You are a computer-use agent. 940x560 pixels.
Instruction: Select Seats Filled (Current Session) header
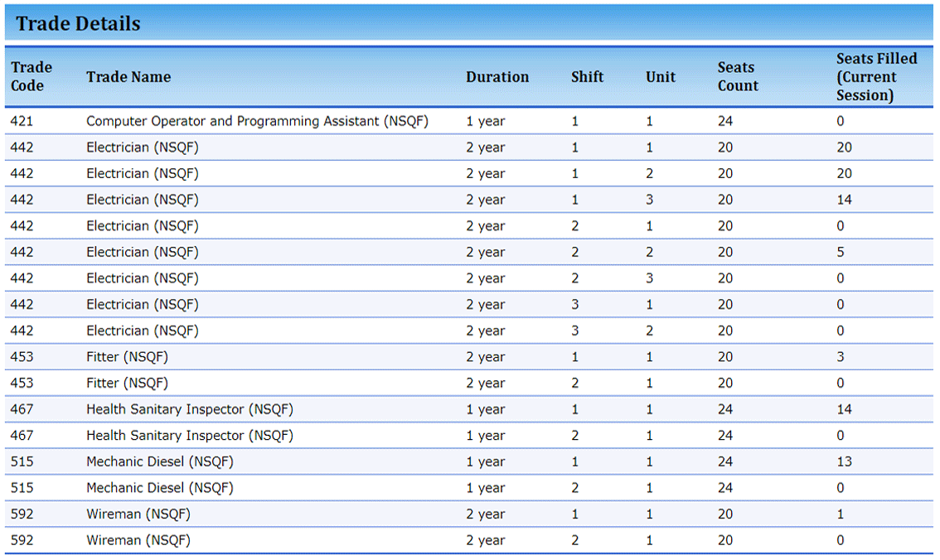click(876, 76)
